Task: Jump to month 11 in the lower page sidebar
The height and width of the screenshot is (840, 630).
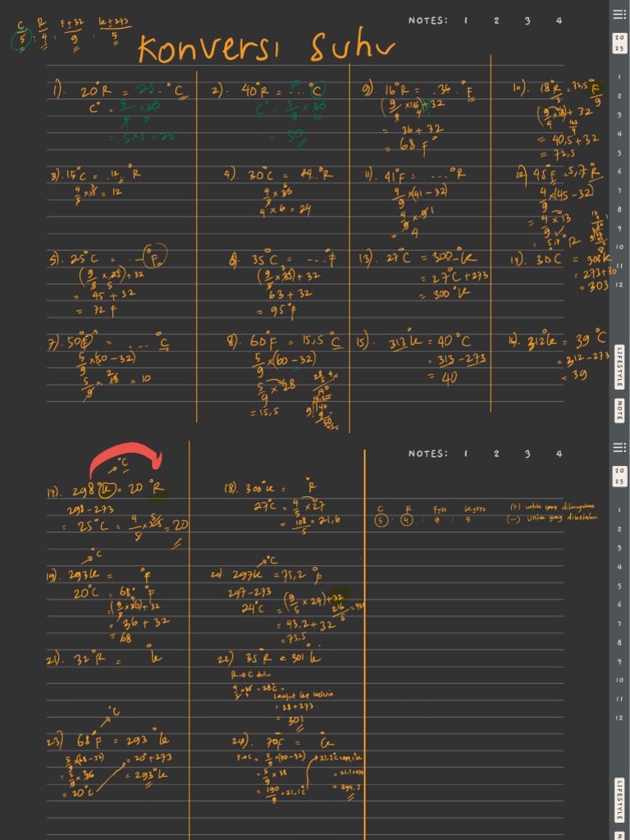Action: [619, 699]
